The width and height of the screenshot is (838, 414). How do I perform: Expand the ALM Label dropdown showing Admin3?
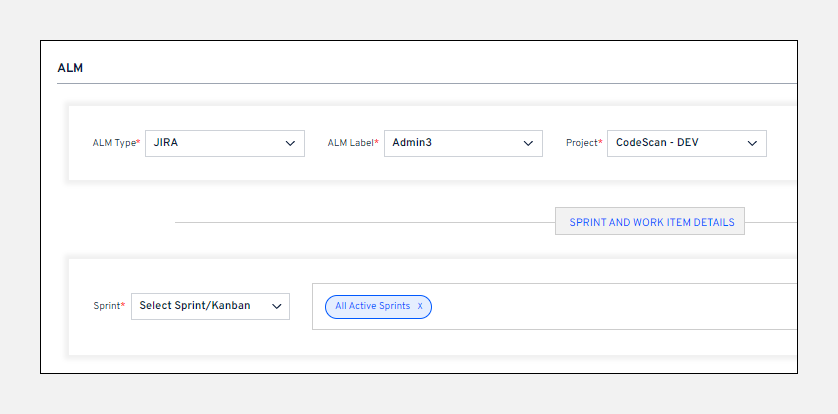(462, 143)
